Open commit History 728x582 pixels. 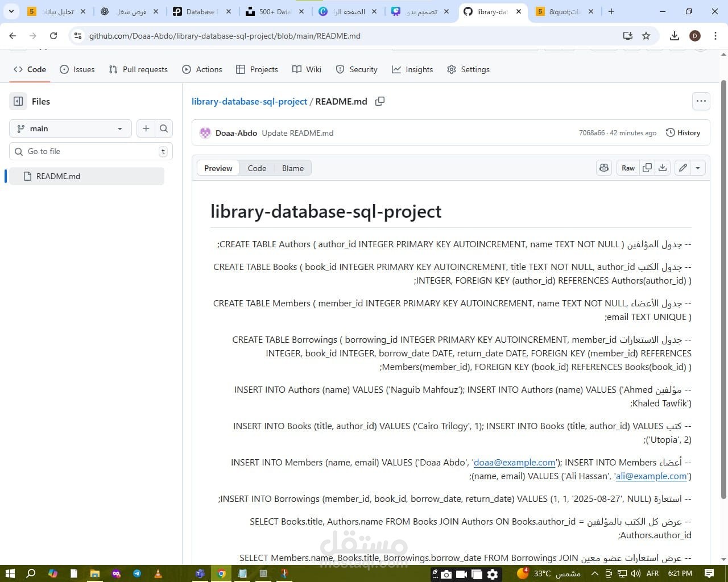click(682, 133)
